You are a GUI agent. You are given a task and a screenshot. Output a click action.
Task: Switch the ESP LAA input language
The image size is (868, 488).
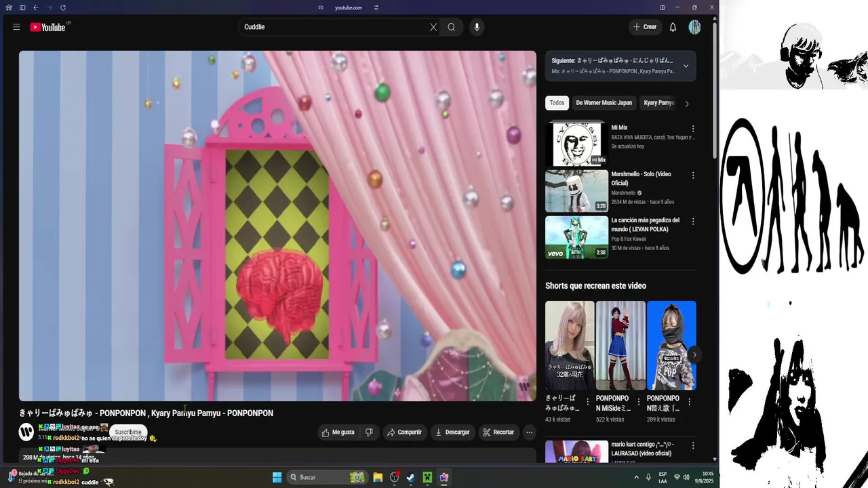coord(663,477)
